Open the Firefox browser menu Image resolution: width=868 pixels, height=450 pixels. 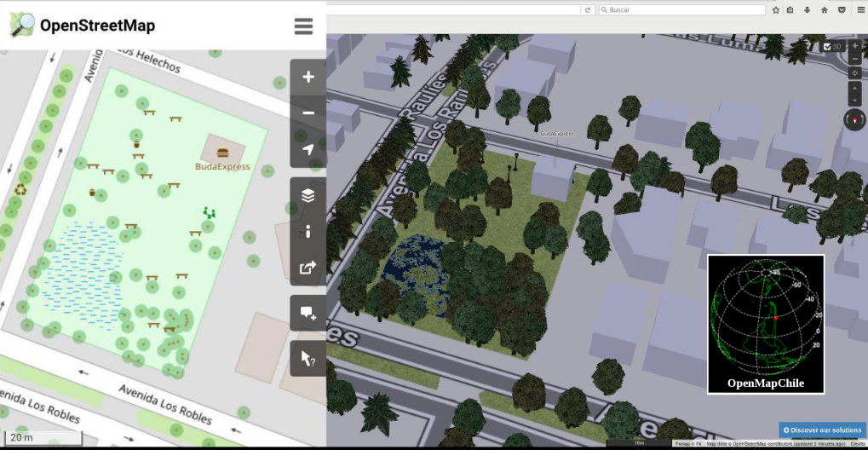[860, 10]
